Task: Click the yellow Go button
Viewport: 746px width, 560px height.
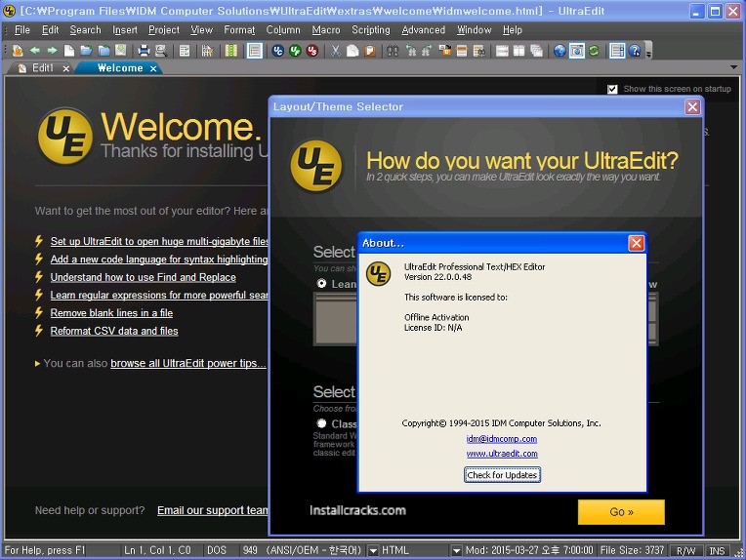Action: pos(621,512)
